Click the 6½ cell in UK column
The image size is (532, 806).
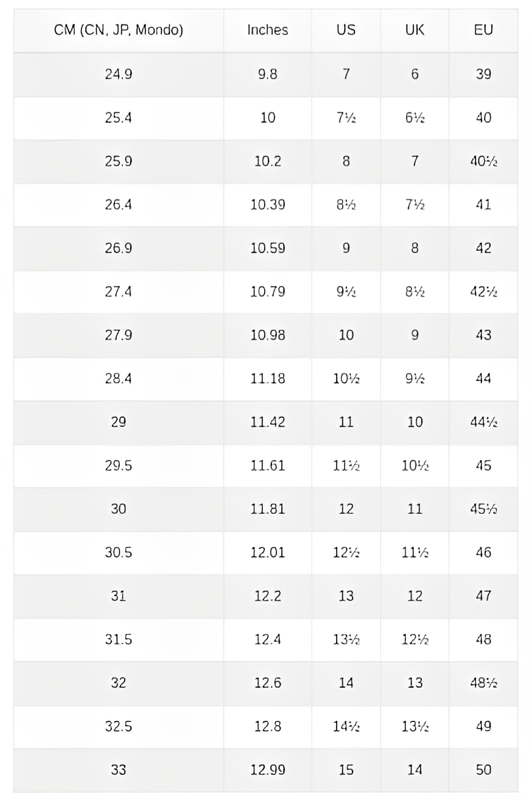point(415,117)
